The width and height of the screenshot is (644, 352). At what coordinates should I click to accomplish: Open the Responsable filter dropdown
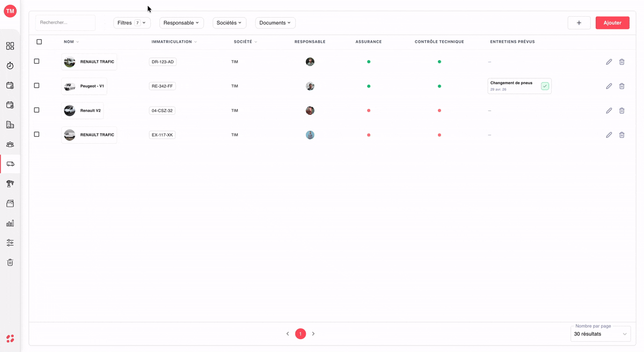coord(181,23)
